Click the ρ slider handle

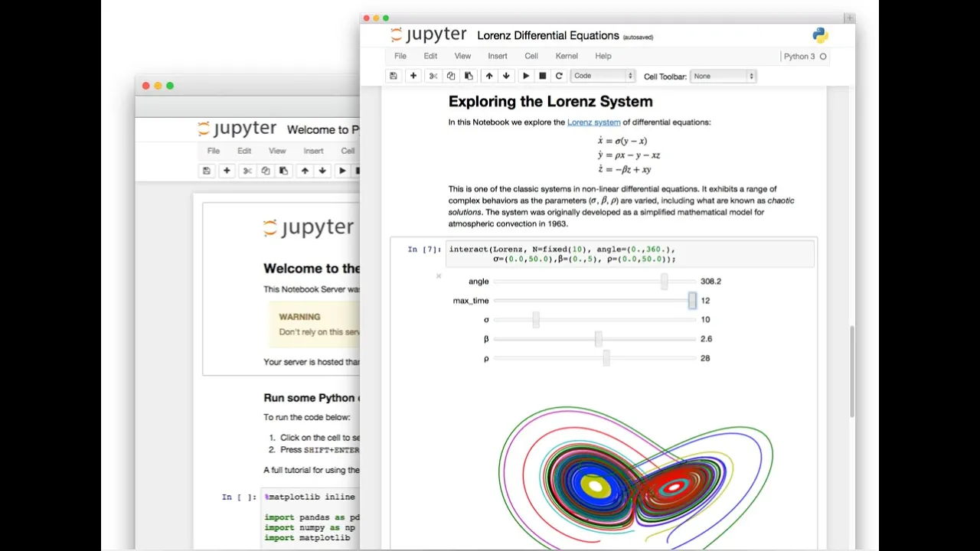[606, 358]
